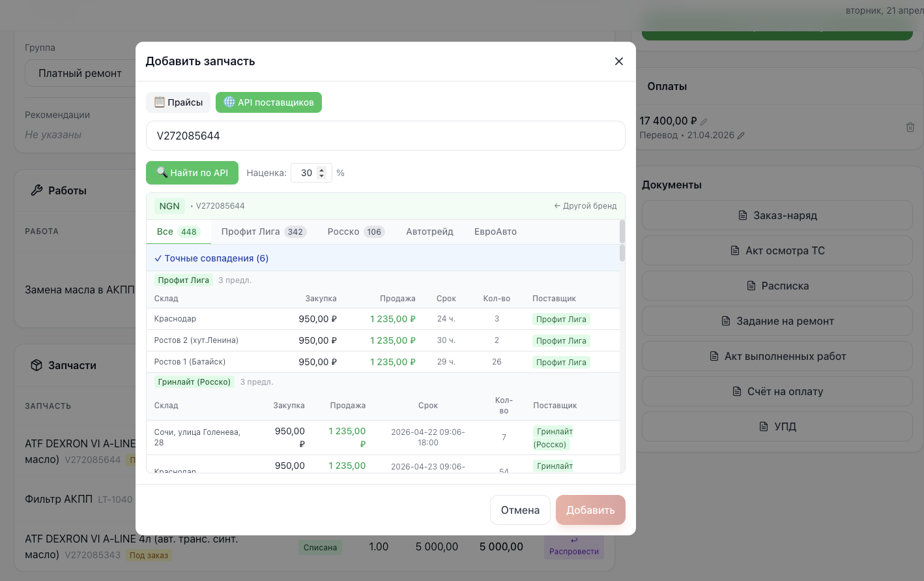Collapse Точные совпадения section

coord(212,258)
